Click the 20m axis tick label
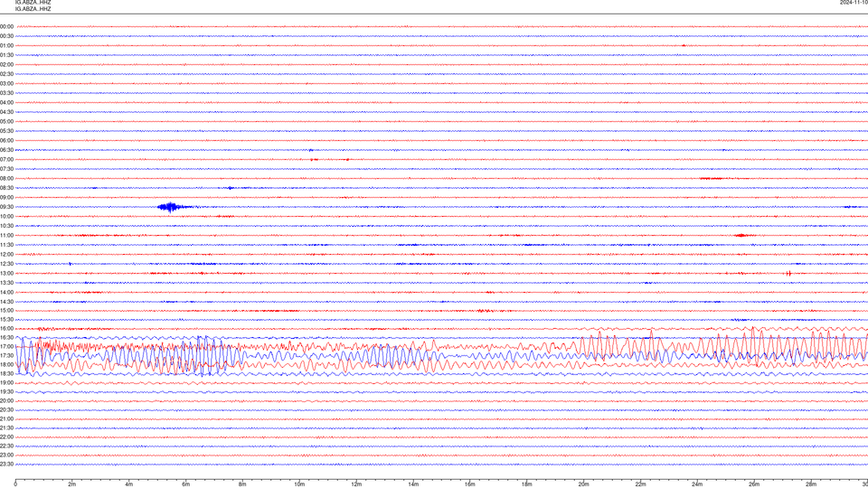This screenshot has height=488, width=868. click(x=583, y=484)
